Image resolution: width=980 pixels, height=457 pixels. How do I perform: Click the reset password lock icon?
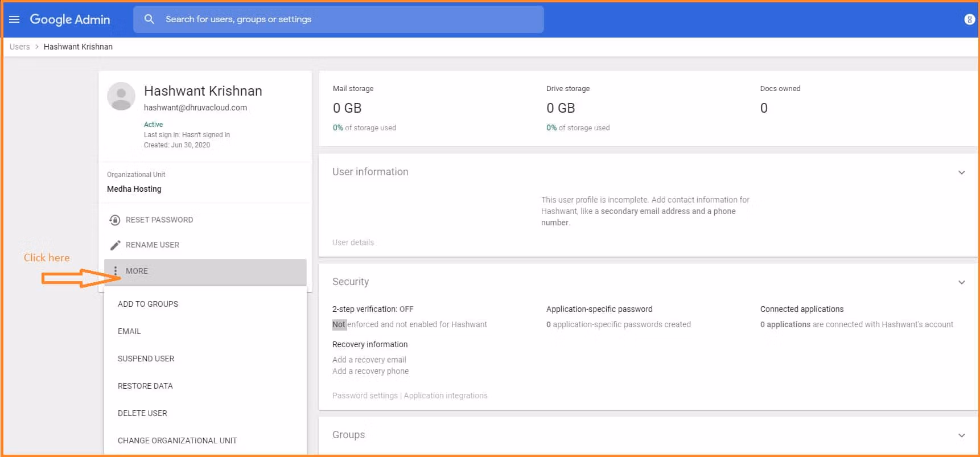(x=115, y=220)
